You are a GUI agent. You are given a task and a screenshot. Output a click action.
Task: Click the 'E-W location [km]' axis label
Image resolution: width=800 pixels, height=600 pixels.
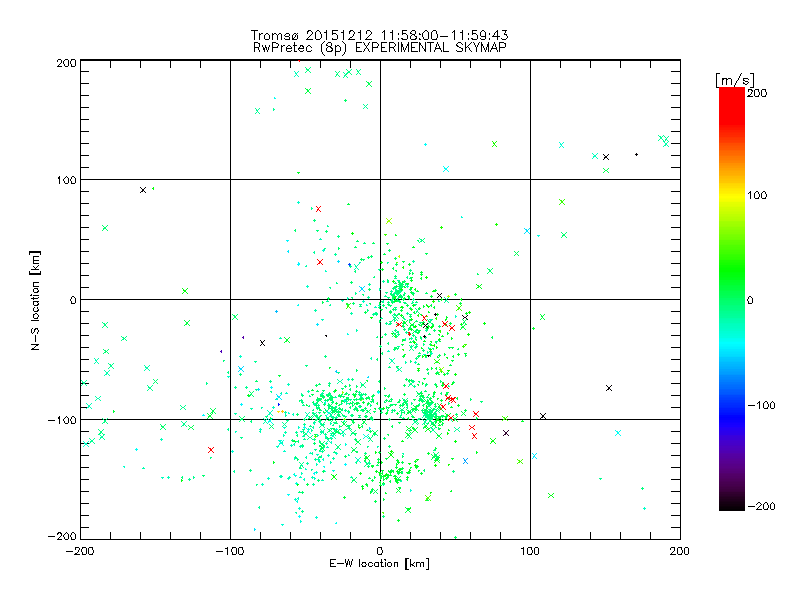(380, 564)
